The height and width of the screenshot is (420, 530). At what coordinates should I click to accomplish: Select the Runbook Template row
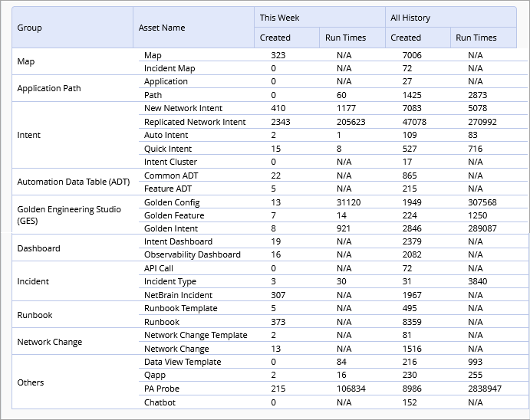click(181, 308)
